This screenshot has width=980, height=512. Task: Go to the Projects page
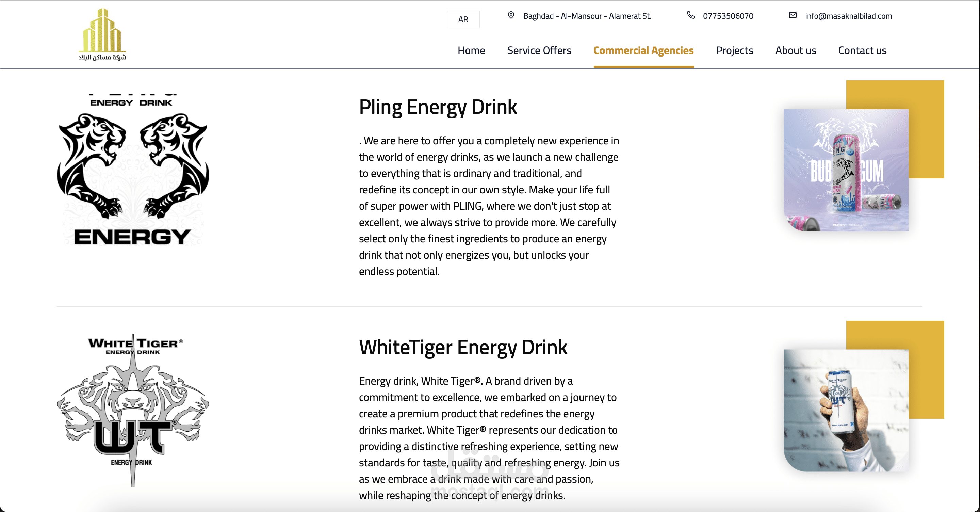(734, 50)
